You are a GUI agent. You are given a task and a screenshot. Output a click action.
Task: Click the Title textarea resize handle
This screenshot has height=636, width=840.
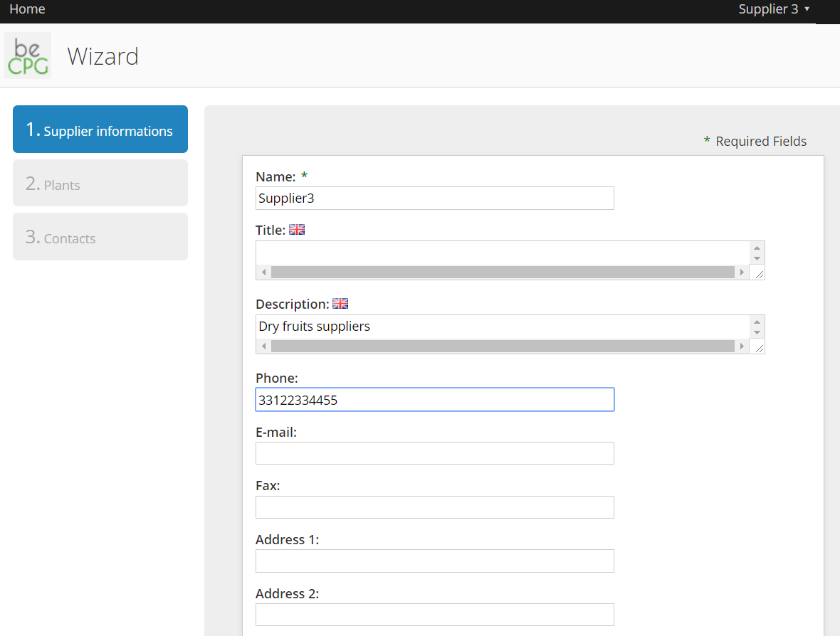pos(759,274)
